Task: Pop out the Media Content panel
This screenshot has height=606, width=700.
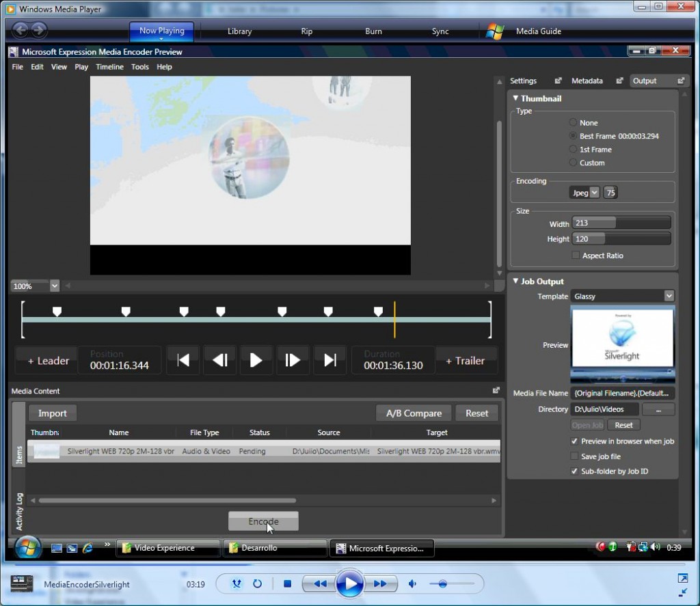Action: (496, 390)
